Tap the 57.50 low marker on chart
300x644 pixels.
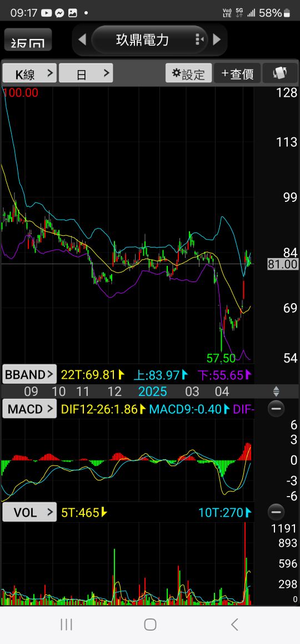(221, 358)
